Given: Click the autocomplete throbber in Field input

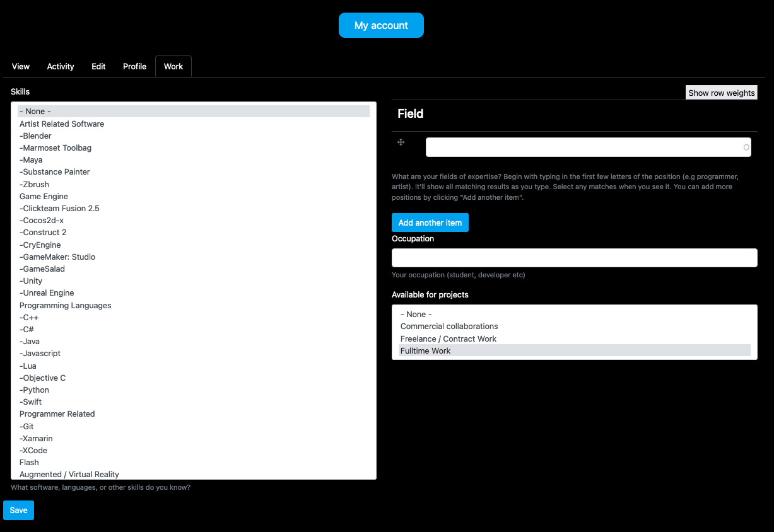Looking at the screenshot, I should pos(746,147).
